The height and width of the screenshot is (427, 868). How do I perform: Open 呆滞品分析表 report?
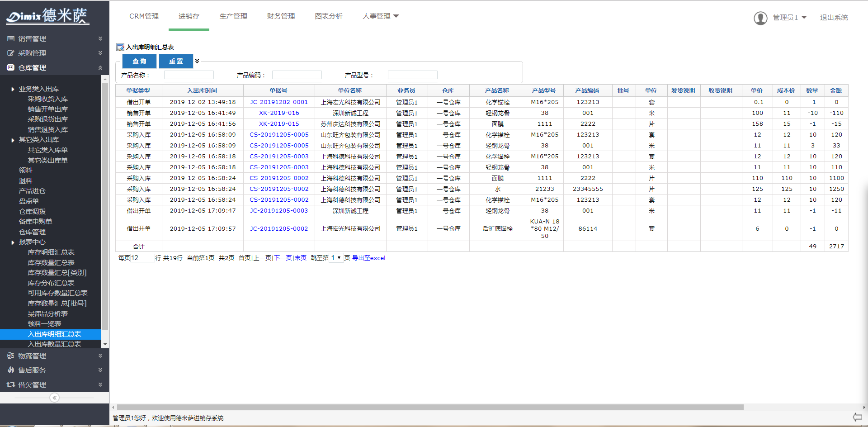(x=47, y=314)
